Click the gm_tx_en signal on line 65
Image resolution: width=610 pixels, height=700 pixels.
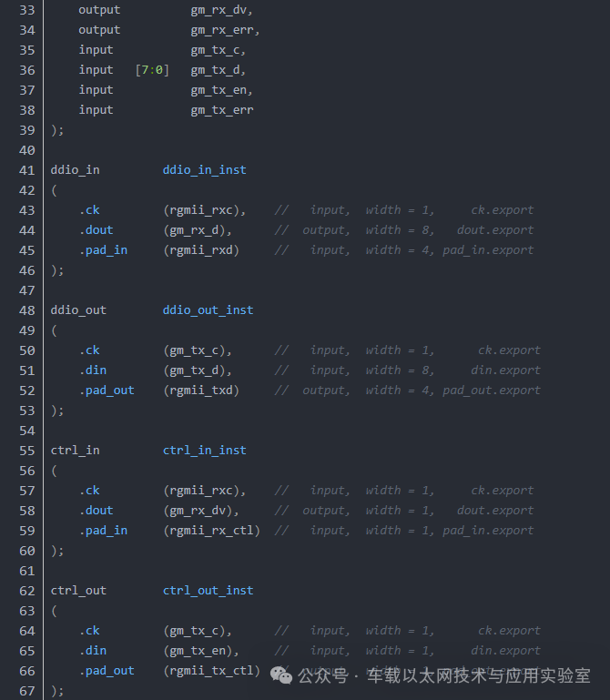(x=198, y=651)
